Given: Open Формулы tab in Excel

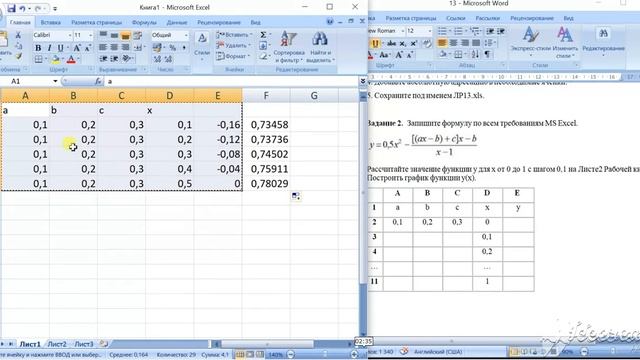Looking at the screenshot, I should (144, 22).
